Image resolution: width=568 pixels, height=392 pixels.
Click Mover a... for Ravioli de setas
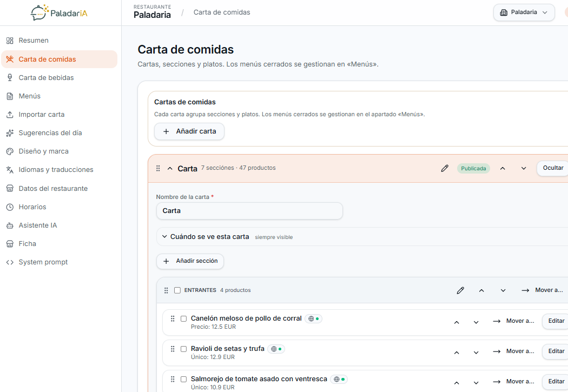pyautogui.click(x=513, y=351)
